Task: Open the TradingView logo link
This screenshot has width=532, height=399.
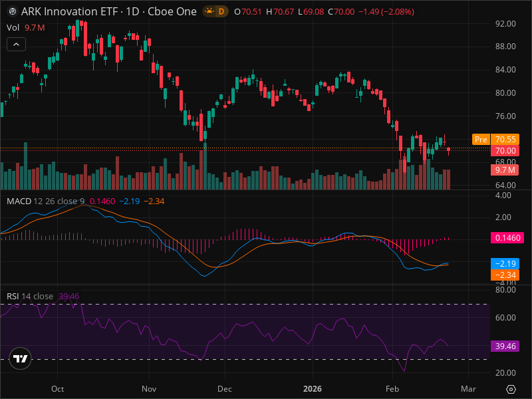Action: tap(21, 358)
